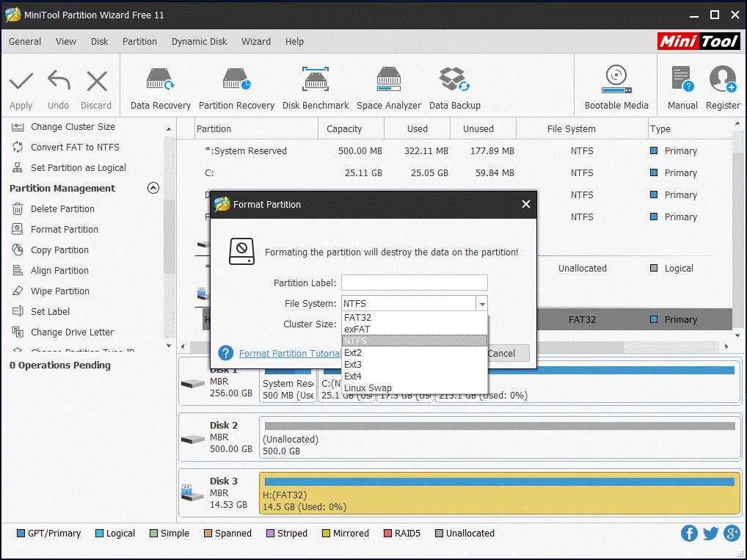
Task: Select Change Cluster Size in sidebar
Action: [73, 127]
